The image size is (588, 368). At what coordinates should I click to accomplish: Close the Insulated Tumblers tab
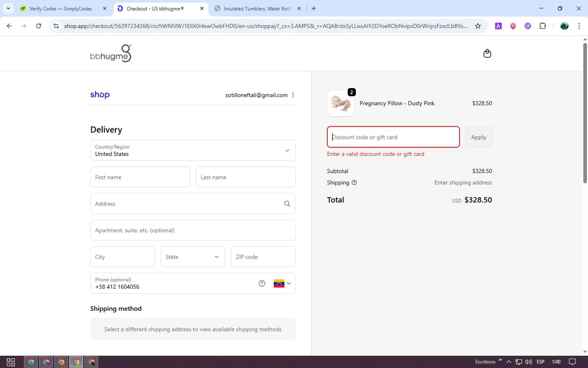(x=299, y=9)
